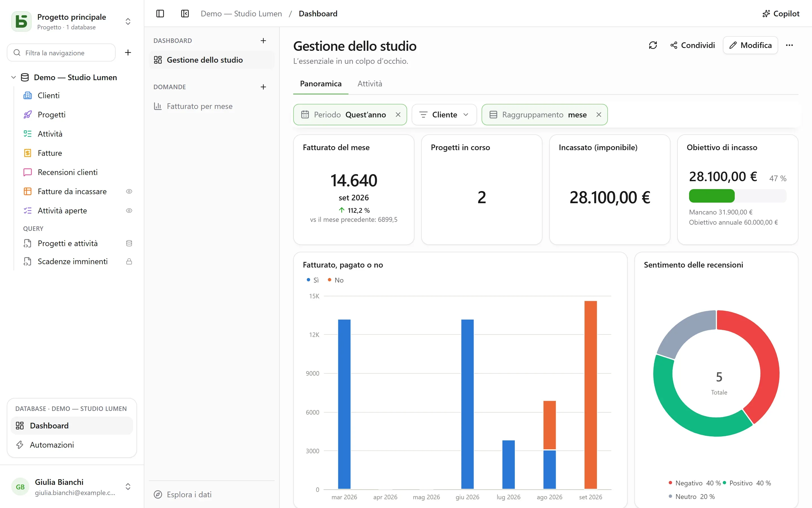Screen dimensions: 812x508
Task: Collapse the Demo — Studio Lumen tree
Action: (14, 77)
